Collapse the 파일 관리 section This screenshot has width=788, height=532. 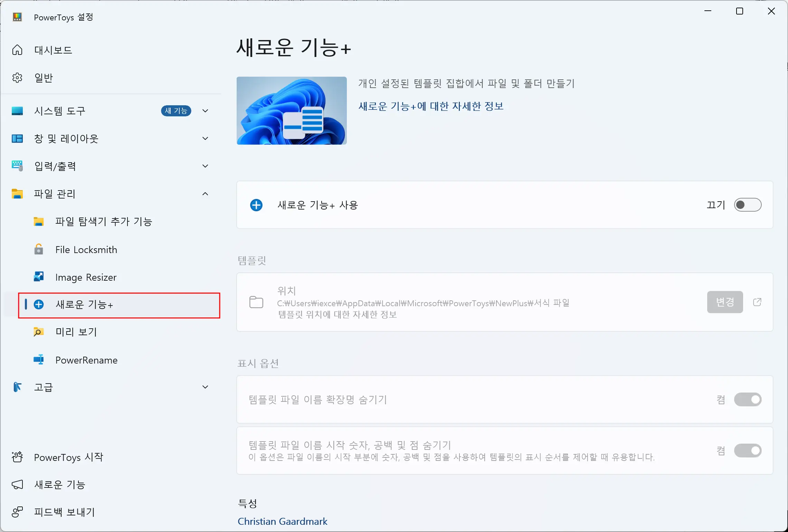click(x=205, y=194)
